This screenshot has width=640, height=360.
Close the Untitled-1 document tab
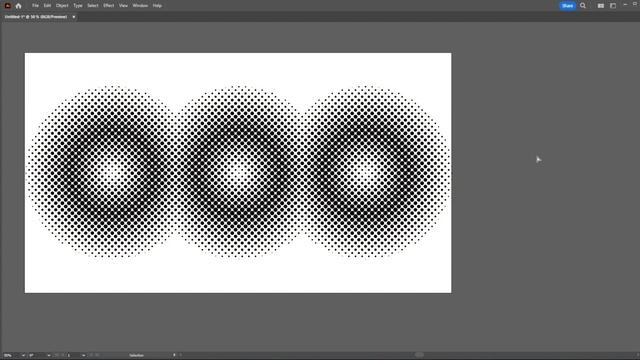(x=73, y=17)
